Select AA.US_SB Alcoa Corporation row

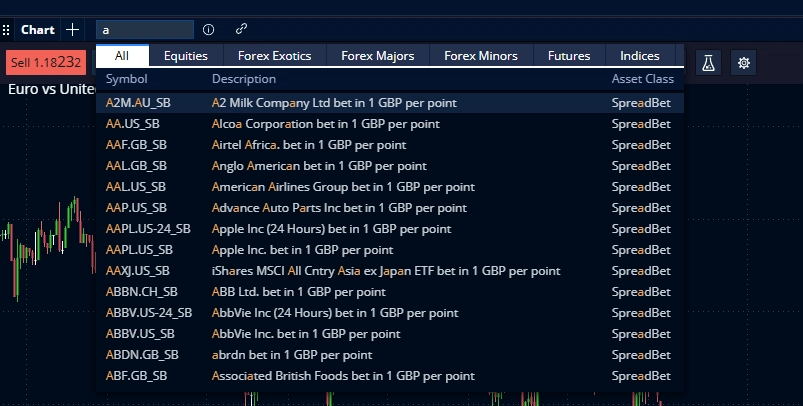(390, 124)
